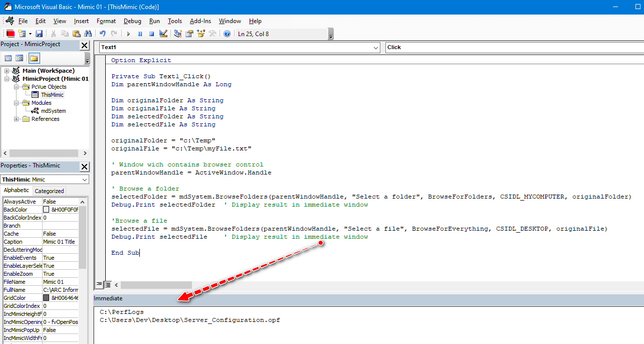Open Find with the binoculars icon
Viewport: 644px width, 344px height.
tap(88, 34)
